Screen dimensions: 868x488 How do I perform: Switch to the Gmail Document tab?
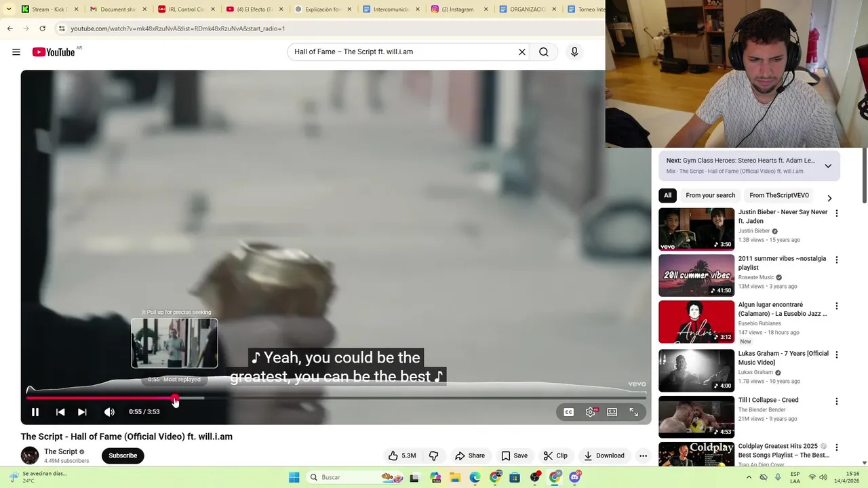pyautogui.click(x=118, y=9)
